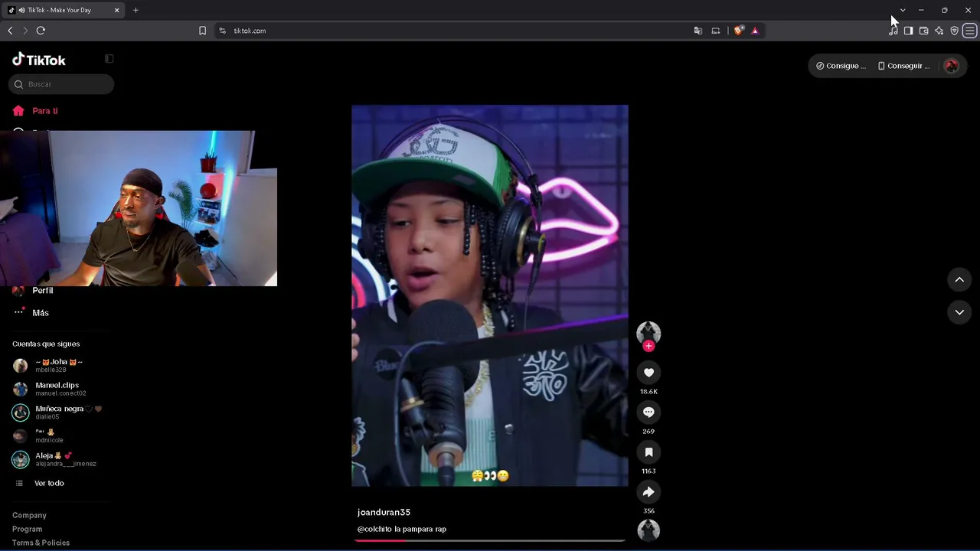Share the video using the arrow icon
This screenshot has width=980, height=551.
coord(648,492)
